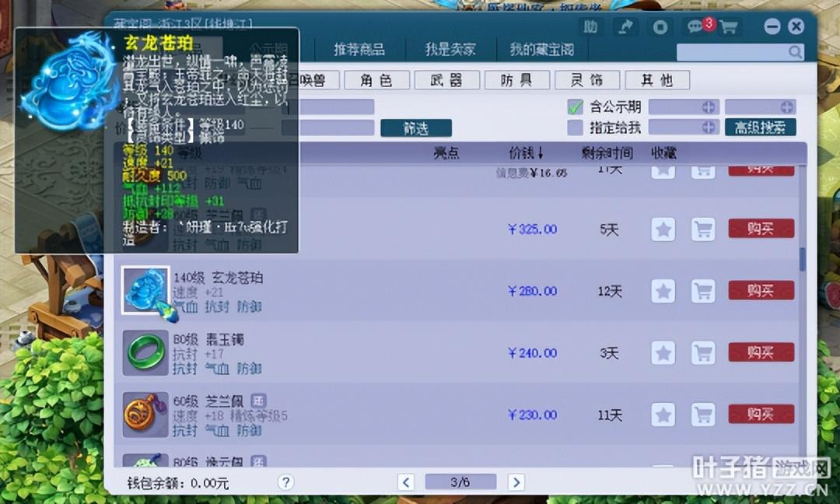The image size is (840, 504).
Task: Add the ¥260.00 玄龙苍珀 to cart
Action: click(703, 291)
